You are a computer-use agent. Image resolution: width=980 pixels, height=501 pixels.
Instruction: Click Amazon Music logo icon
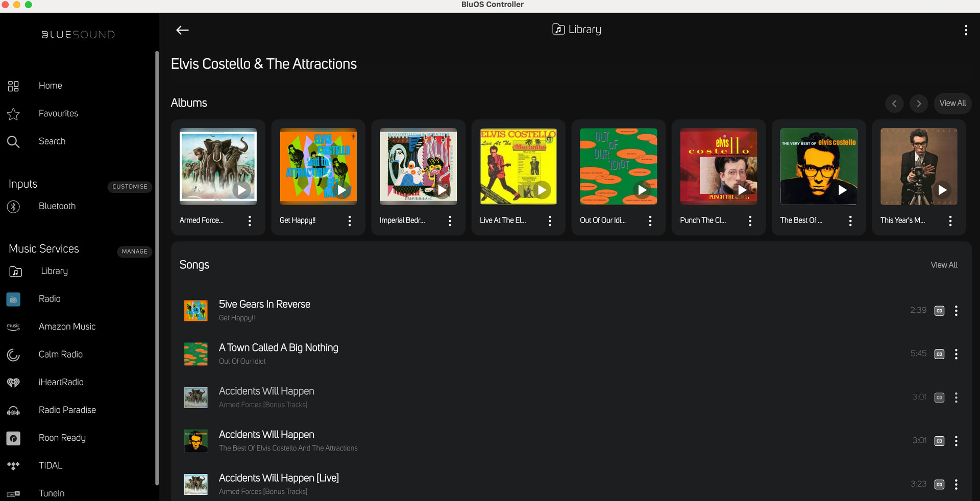13,327
